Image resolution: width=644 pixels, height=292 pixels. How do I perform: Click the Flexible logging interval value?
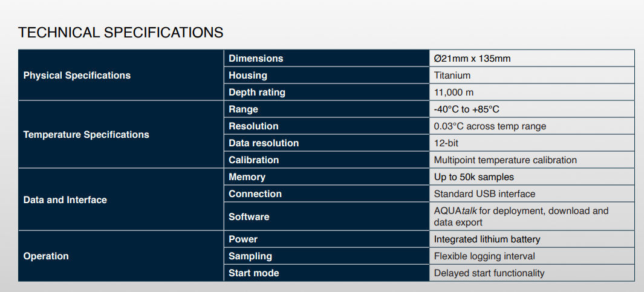[484, 256]
